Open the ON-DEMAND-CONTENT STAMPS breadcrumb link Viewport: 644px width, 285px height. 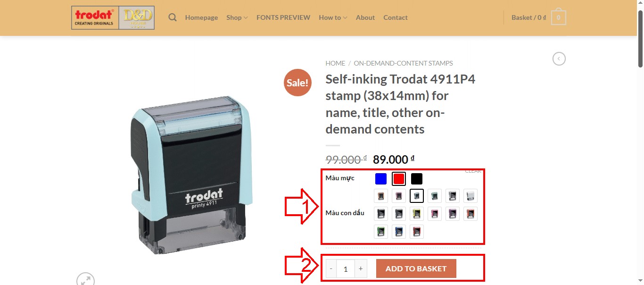[x=404, y=63]
